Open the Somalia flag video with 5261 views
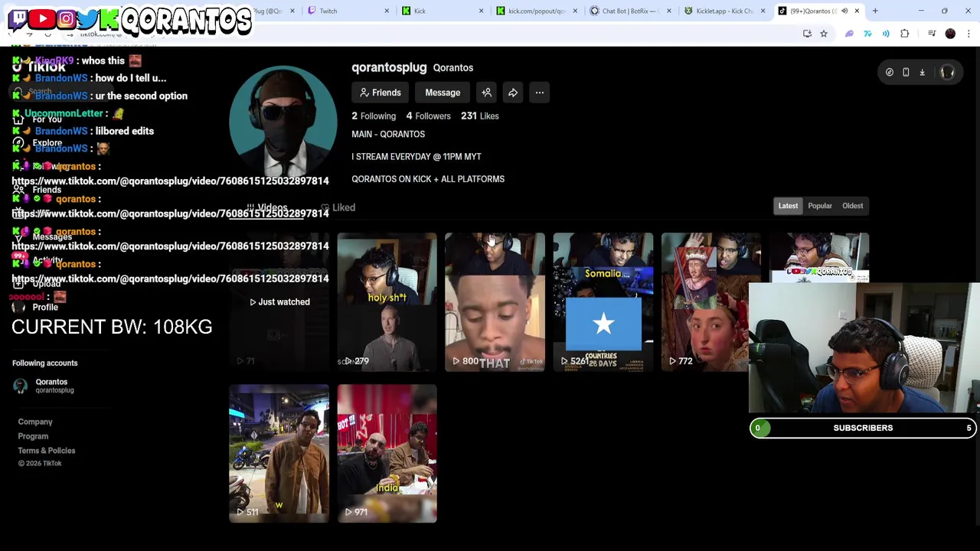Image resolution: width=980 pixels, height=551 pixels. 603,302
